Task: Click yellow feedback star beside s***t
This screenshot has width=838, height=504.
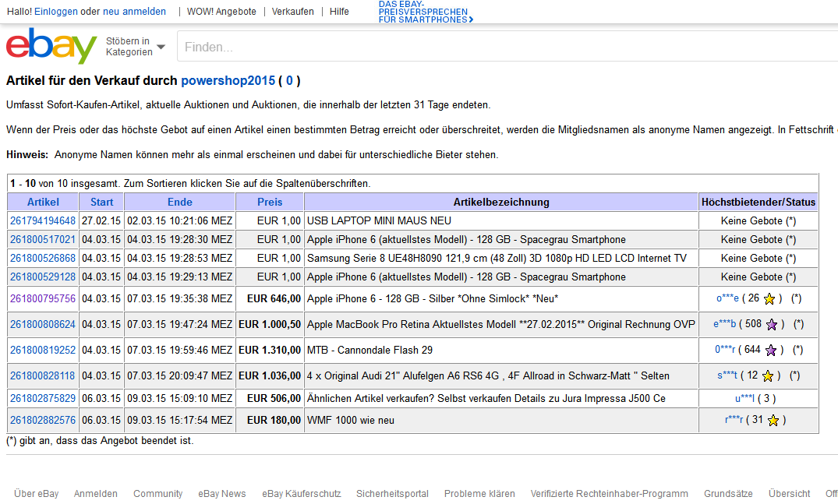Action: coord(768,376)
